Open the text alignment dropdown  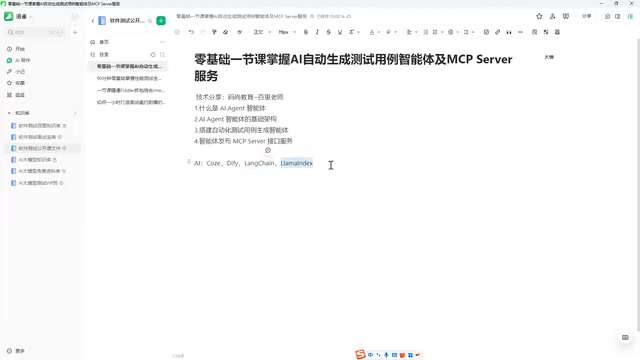[x=411, y=32]
